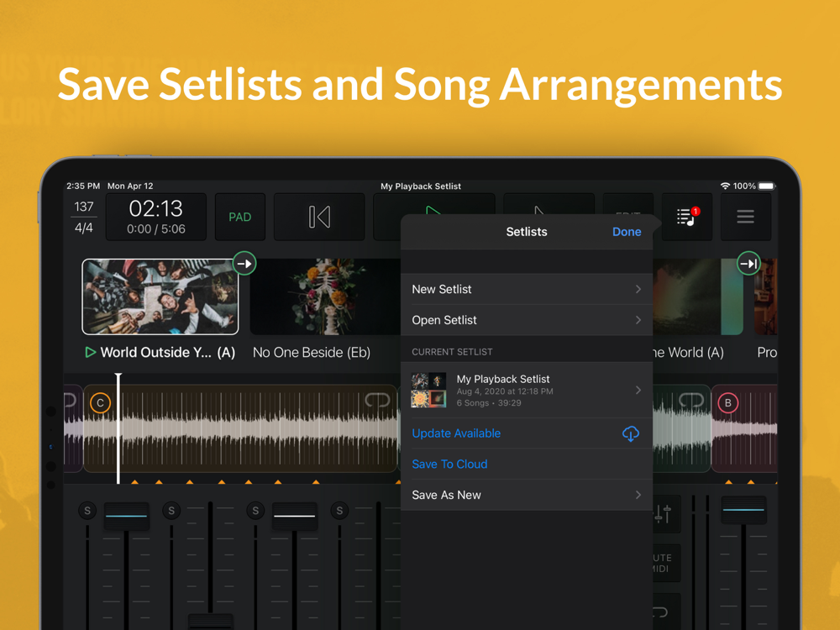Click the far-right master fader handle
840x630 pixels.
pyautogui.click(x=743, y=510)
